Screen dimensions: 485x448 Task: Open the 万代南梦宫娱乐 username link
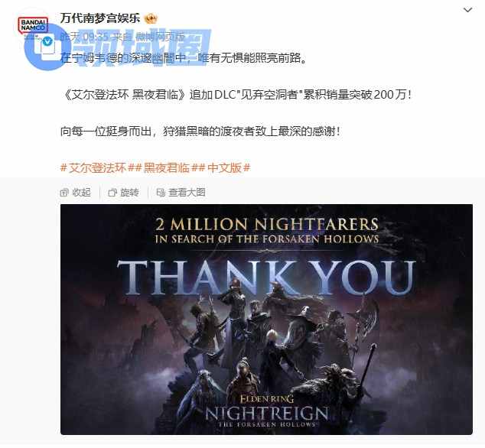click(100, 18)
